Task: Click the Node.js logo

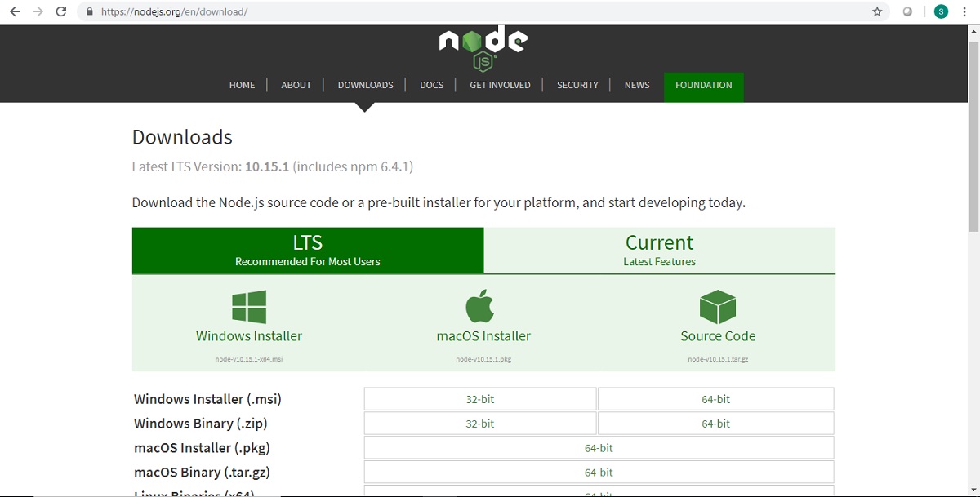Action: tap(483, 49)
